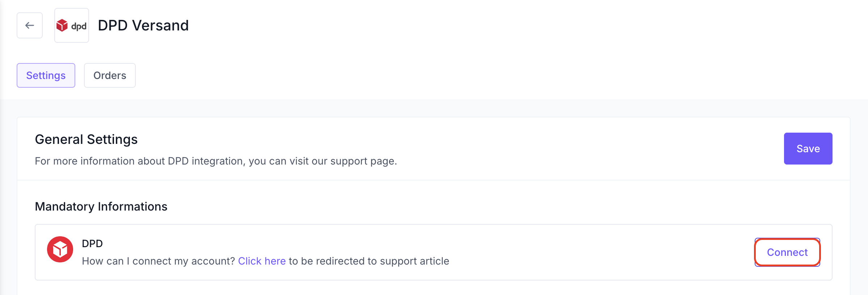
Task: Follow the Click here support link
Action: point(262,261)
